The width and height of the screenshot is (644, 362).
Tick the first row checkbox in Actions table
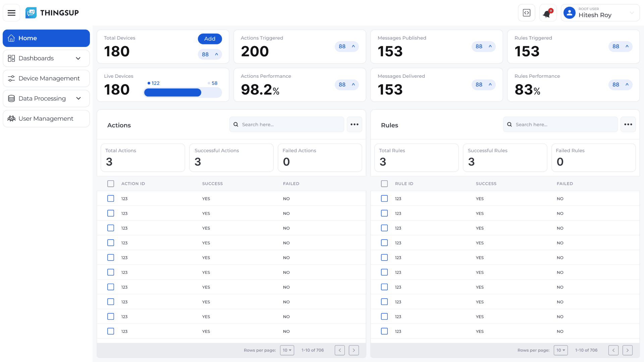tap(111, 198)
